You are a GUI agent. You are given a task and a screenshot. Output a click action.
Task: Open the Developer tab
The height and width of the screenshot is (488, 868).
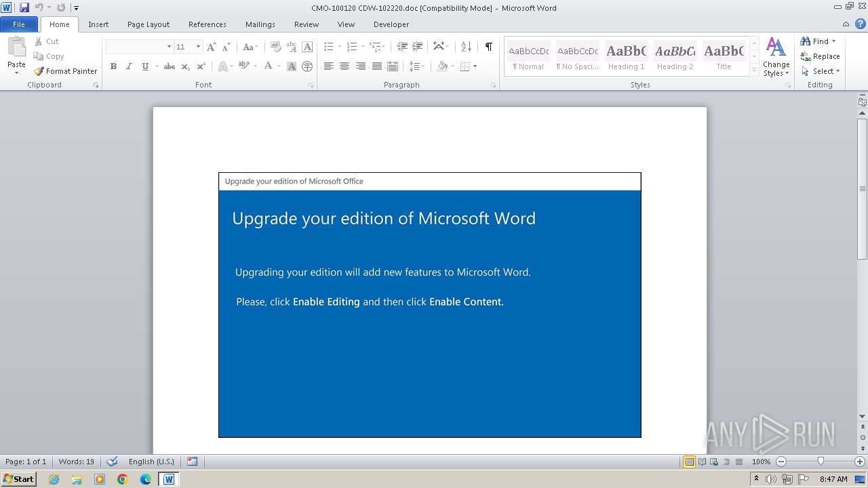coord(391,24)
